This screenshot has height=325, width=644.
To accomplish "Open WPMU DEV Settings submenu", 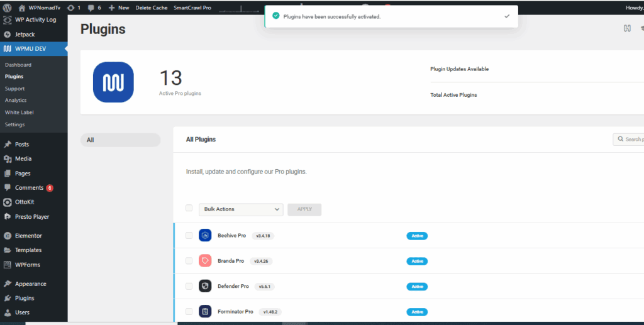I will coord(15,124).
